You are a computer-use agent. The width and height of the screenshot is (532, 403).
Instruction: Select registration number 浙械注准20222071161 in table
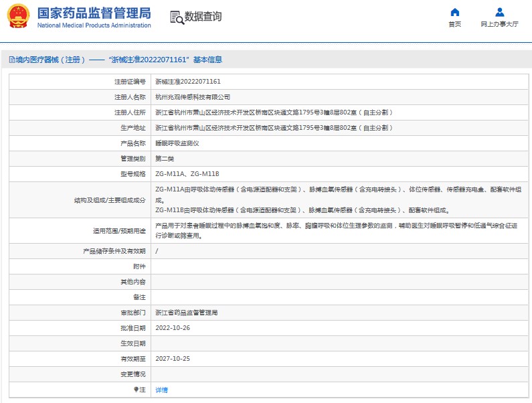point(187,82)
